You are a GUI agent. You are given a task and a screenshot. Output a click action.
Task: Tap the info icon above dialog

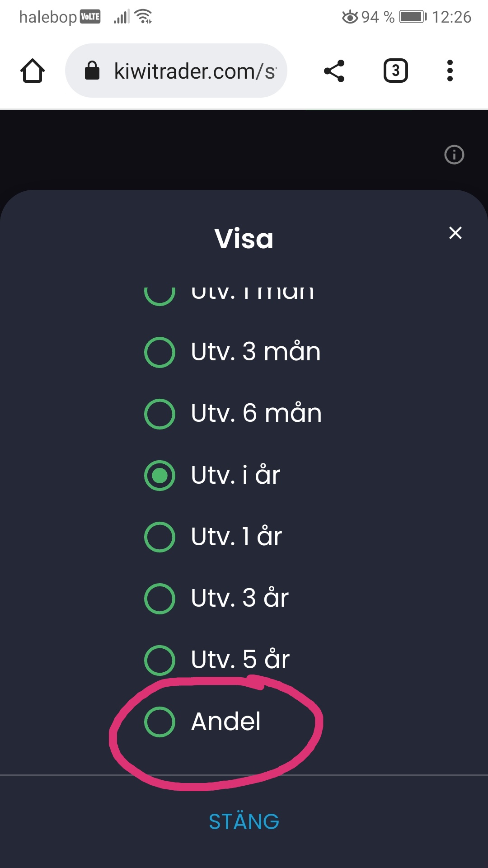tap(454, 155)
